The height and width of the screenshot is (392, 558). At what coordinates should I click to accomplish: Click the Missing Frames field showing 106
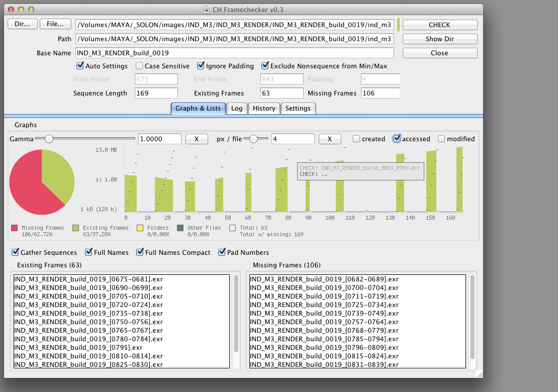pyautogui.click(x=381, y=93)
